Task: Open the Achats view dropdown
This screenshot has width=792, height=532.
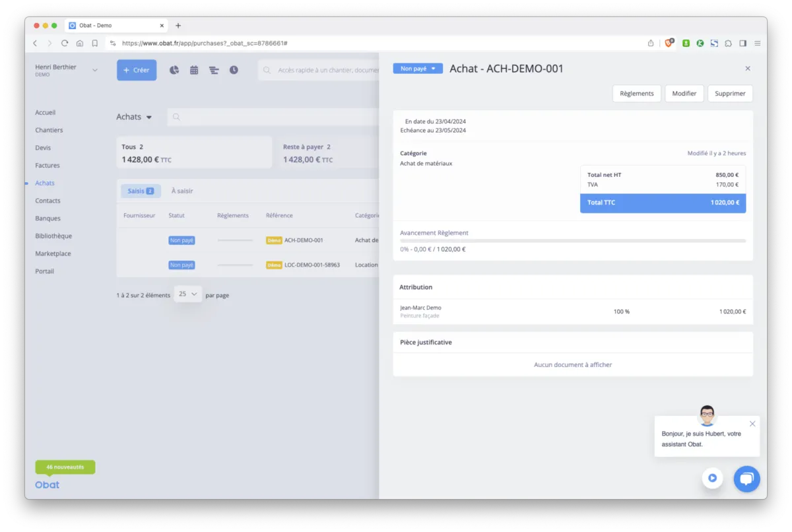Action: (135, 117)
